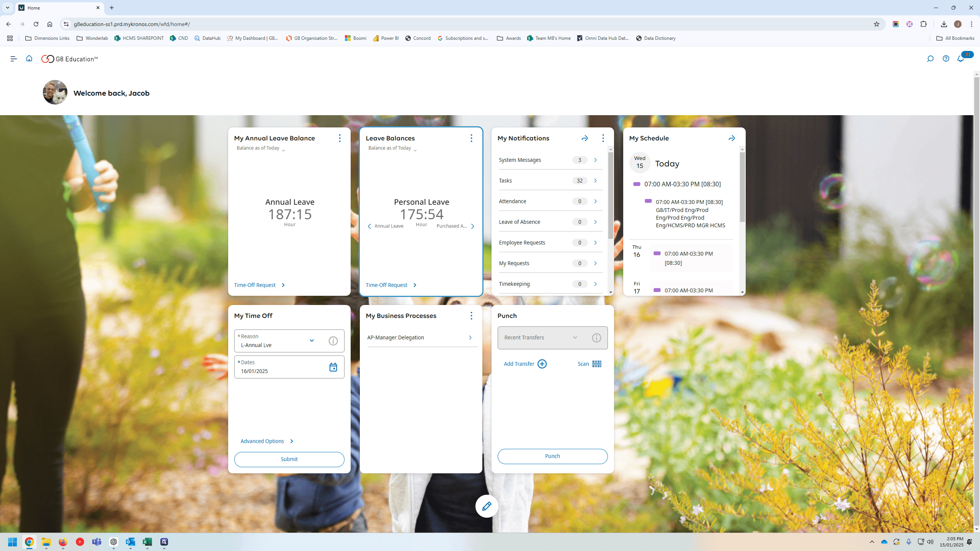980x551 pixels.
Task: Open the Leave Balances three-dot menu
Action: pyautogui.click(x=471, y=138)
